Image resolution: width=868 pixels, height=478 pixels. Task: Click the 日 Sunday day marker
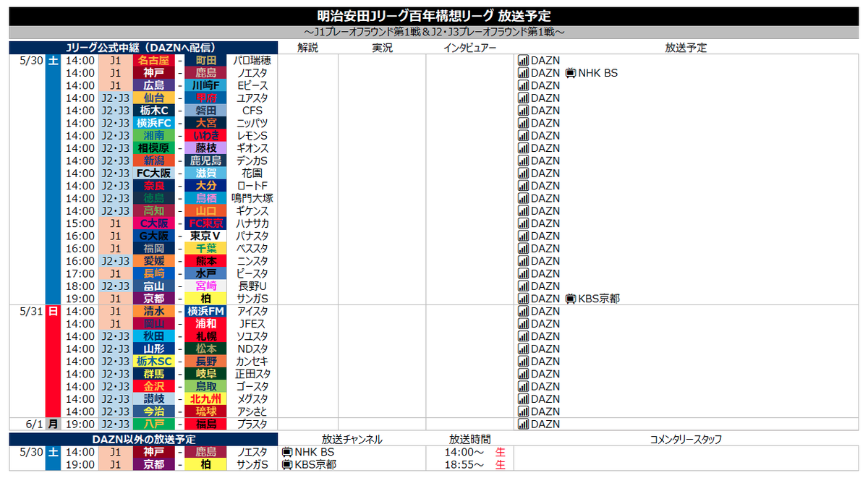[x=52, y=311]
